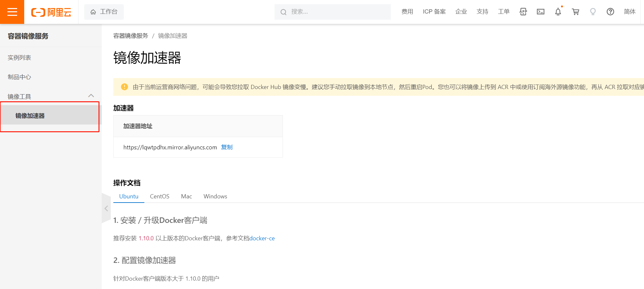Open the docker-ce documentation link
Image resolution: width=644 pixels, height=289 pixels.
262,238
